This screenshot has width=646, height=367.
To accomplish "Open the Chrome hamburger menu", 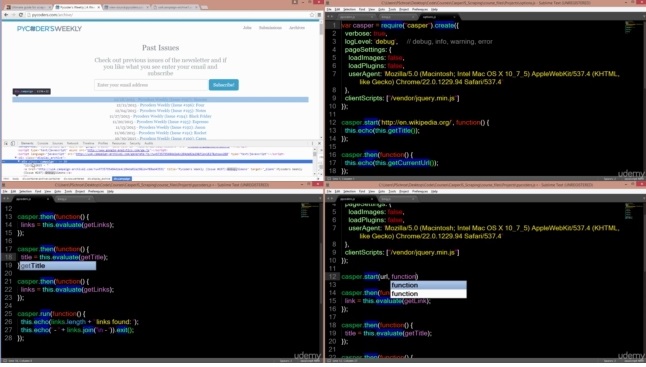I will tap(319, 15).
